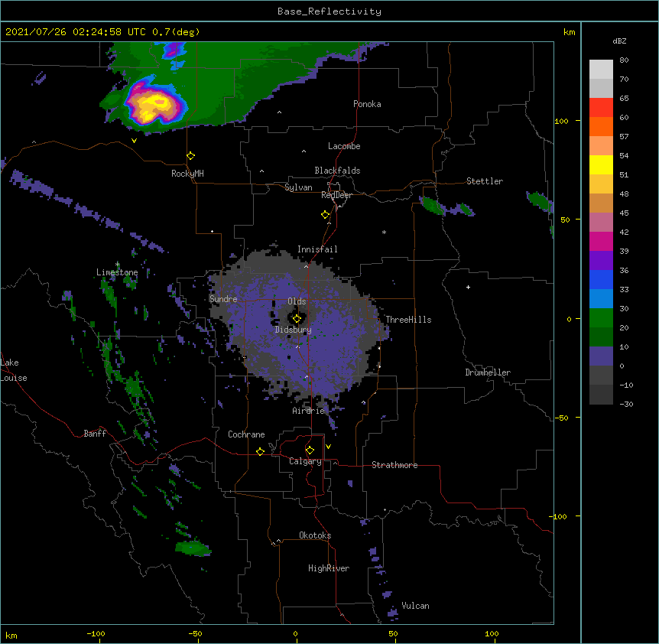Click the Base_Reflectivity title text

pos(329,11)
